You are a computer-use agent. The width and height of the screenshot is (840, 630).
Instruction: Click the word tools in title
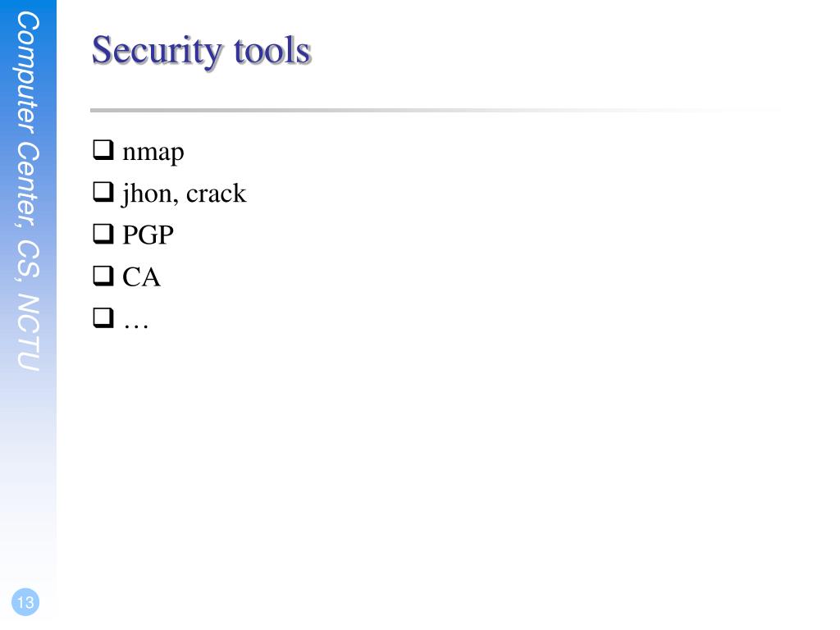(272, 51)
